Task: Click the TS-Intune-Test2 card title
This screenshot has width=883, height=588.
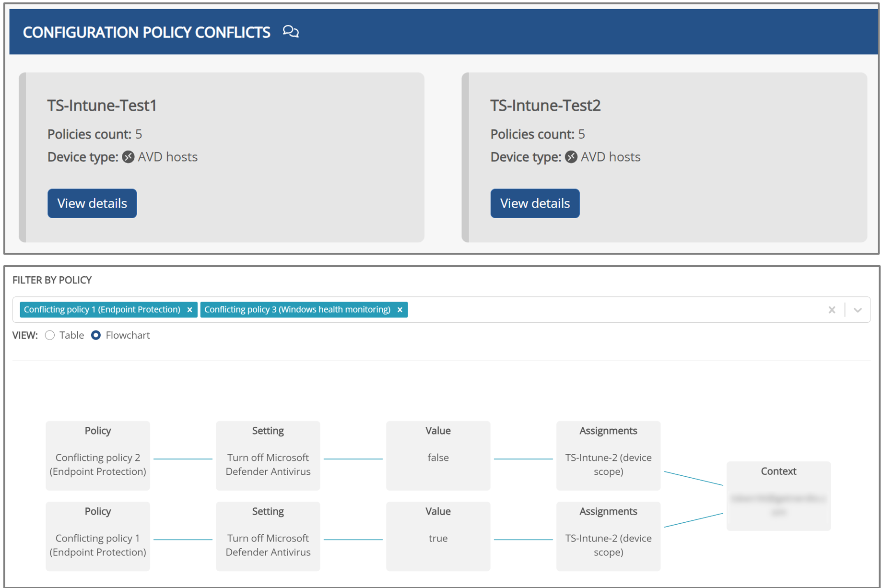Action: pyautogui.click(x=545, y=106)
